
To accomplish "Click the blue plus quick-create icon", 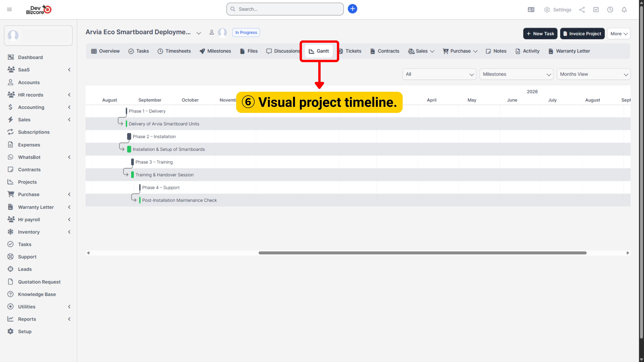I will [352, 9].
